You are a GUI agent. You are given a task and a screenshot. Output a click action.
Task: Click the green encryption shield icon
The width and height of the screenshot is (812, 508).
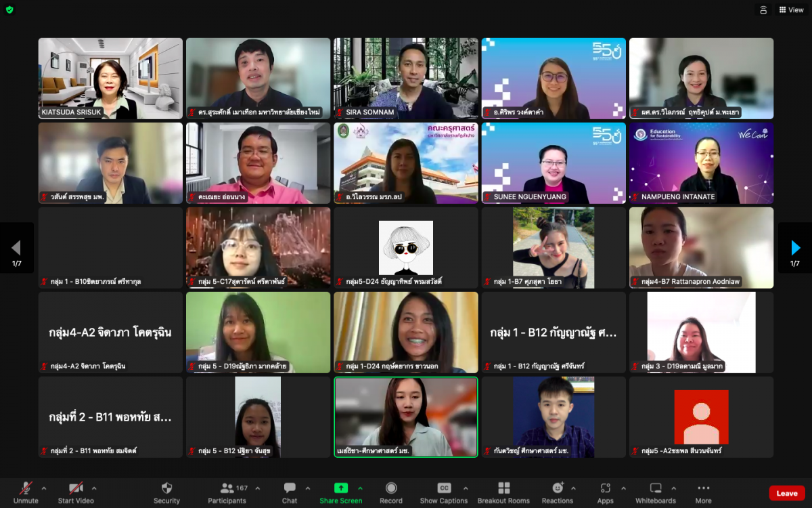tap(9, 9)
